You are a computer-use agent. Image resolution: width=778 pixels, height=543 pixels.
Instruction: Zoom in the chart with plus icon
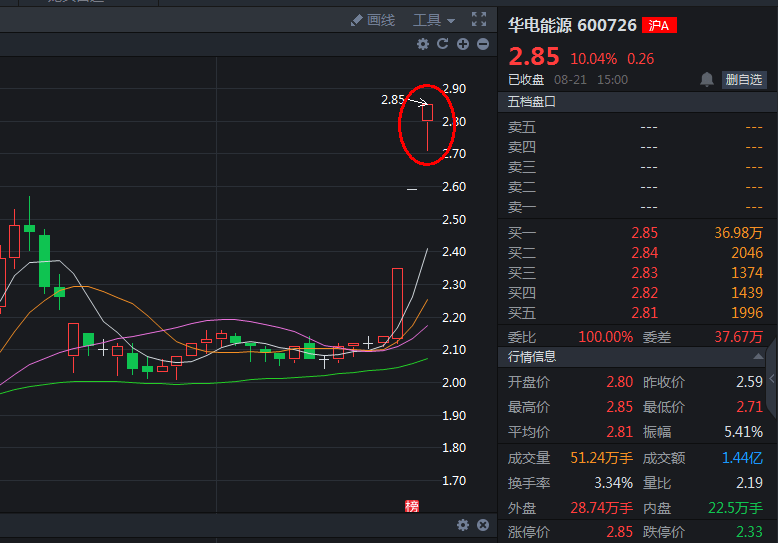pos(463,44)
